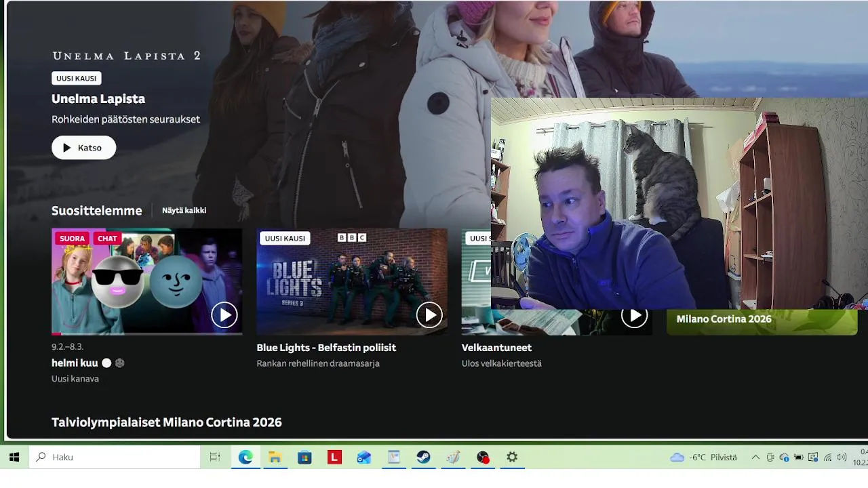Screen dimensions: 868x488
Task: Select the text Rohkeiden päätösten seuraukset
Action: 125,119
